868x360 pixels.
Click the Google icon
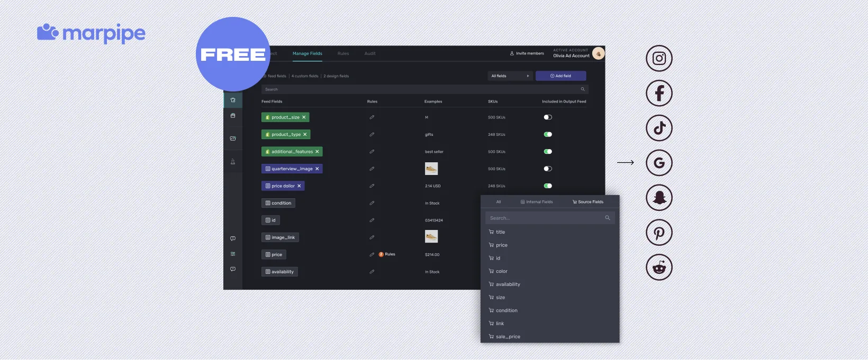pos(659,163)
